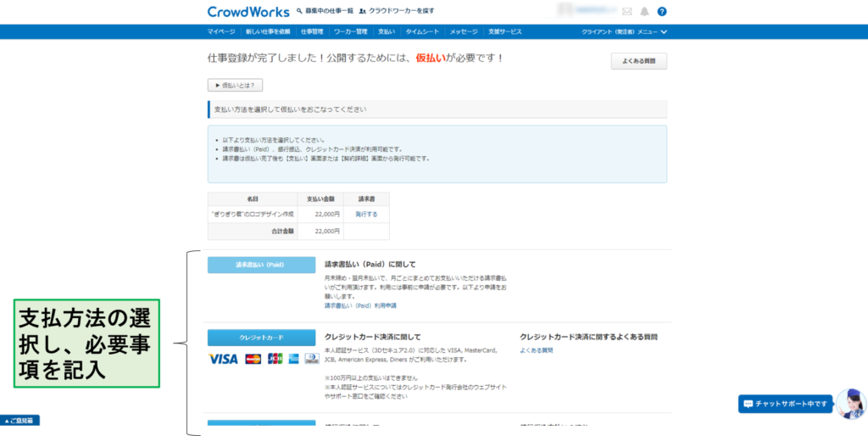868x436 pixels.
Task: Click the 支払い金額 column header
Action: pos(320,198)
